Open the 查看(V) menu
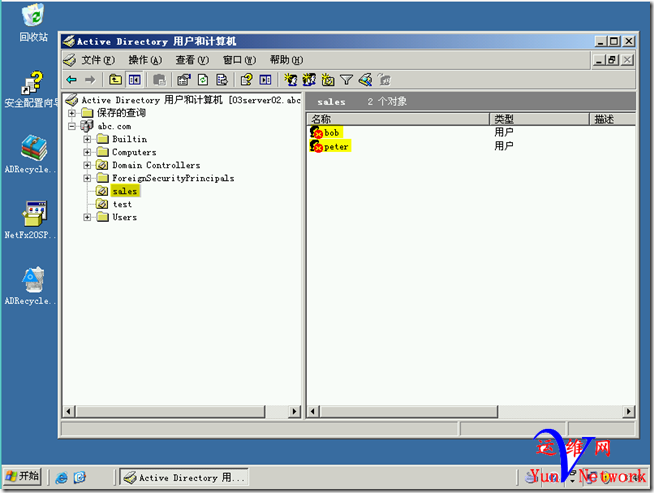 tap(192, 60)
